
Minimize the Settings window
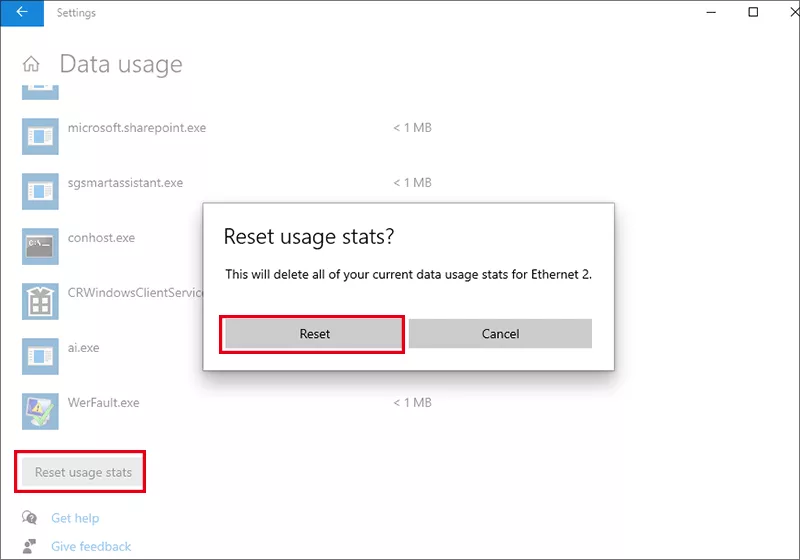[x=711, y=12]
